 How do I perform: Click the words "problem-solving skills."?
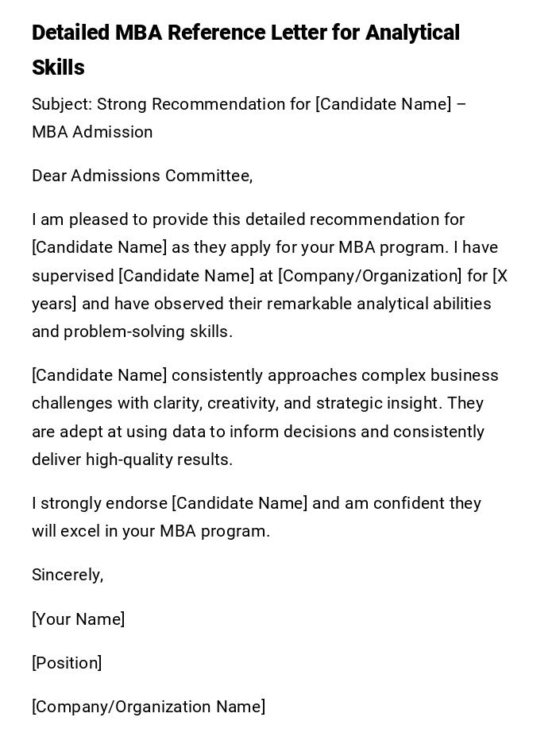point(149,331)
